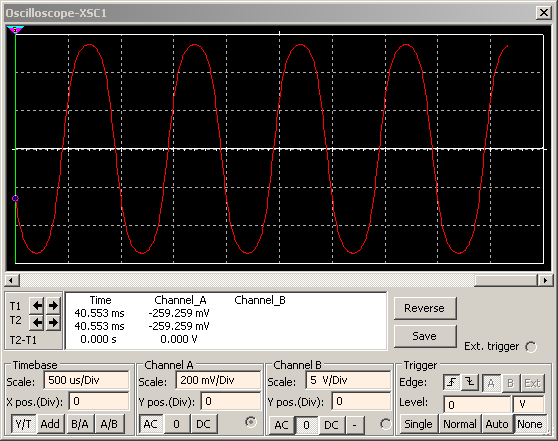This screenshot has width=558, height=441.
Task: Click Channel A Scale 200 mV/Div field
Action: [218, 380]
